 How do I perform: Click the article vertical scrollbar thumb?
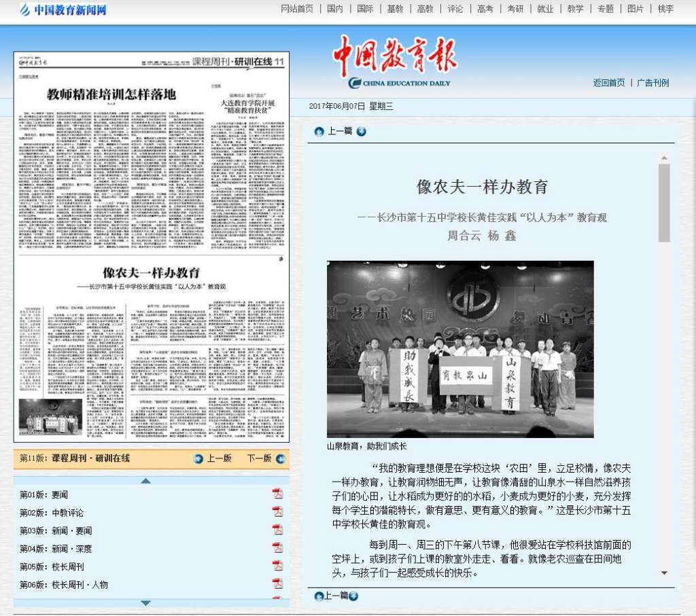click(x=664, y=202)
